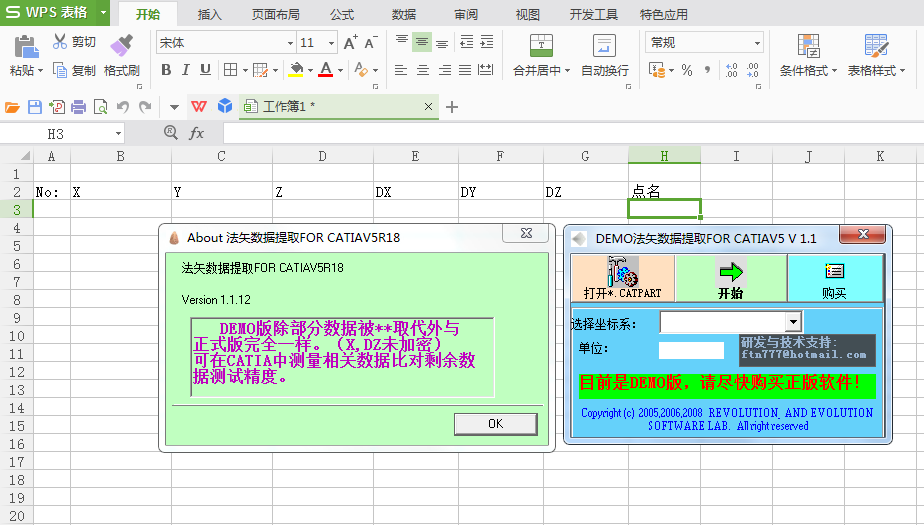924x525 pixels.
Task: Apply the fill color bucket
Action: point(296,70)
